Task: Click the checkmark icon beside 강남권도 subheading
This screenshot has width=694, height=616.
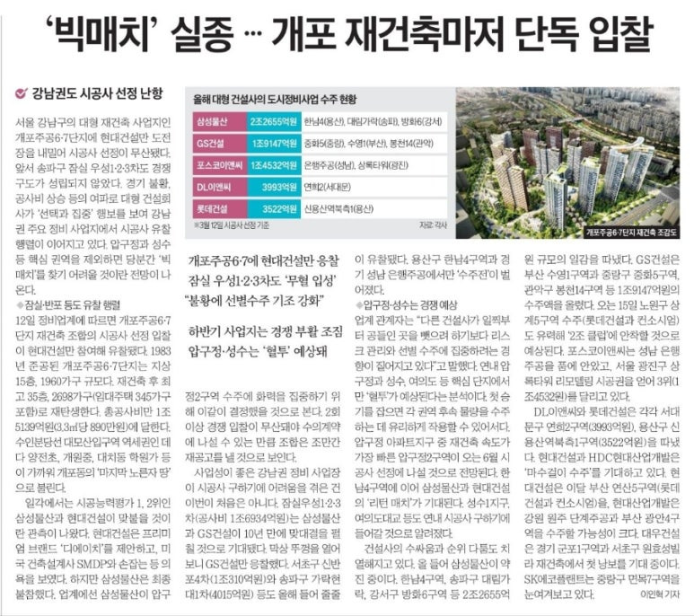Action: [21, 93]
